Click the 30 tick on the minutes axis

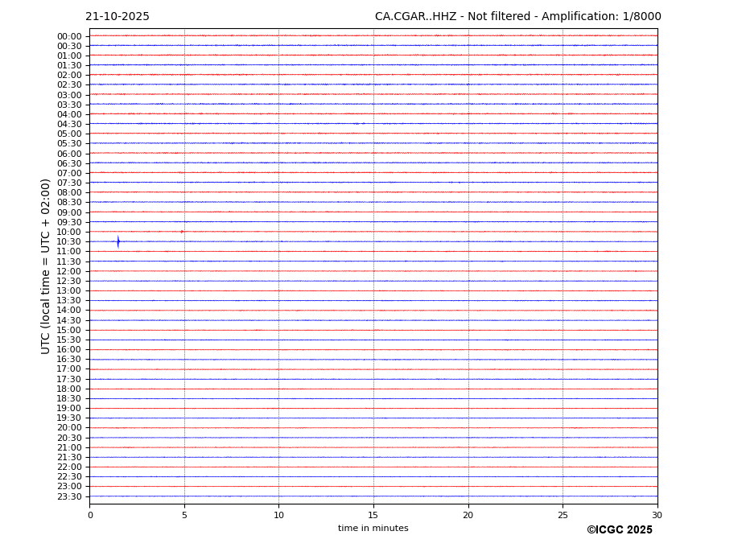pyautogui.click(x=657, y=515)
